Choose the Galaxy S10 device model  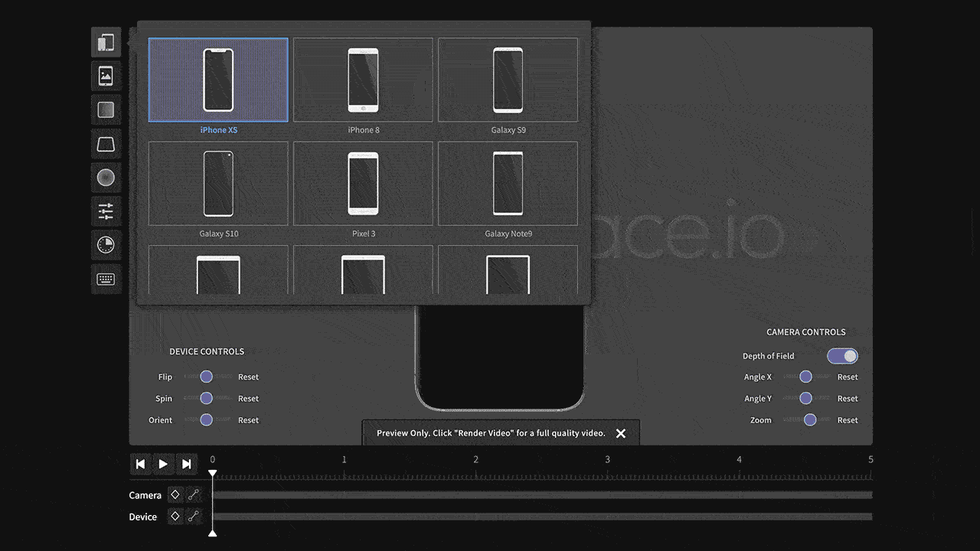[x=218, y=184]
